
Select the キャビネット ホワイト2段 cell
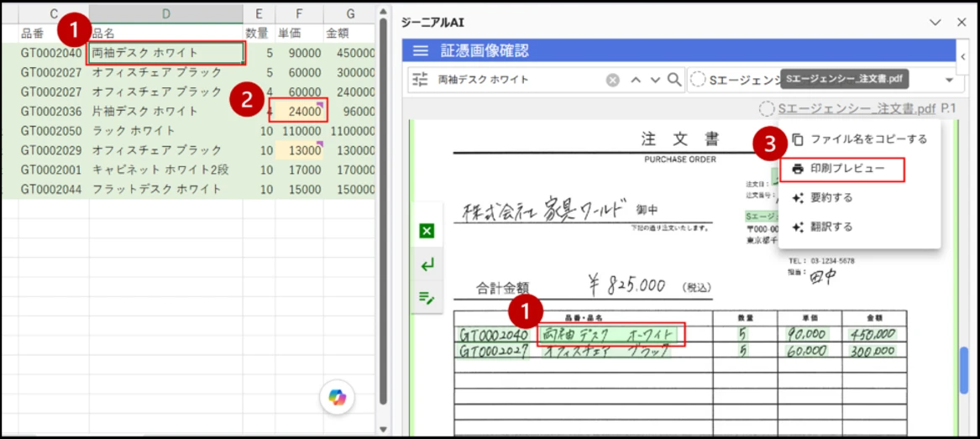click(x=165, y=170)
